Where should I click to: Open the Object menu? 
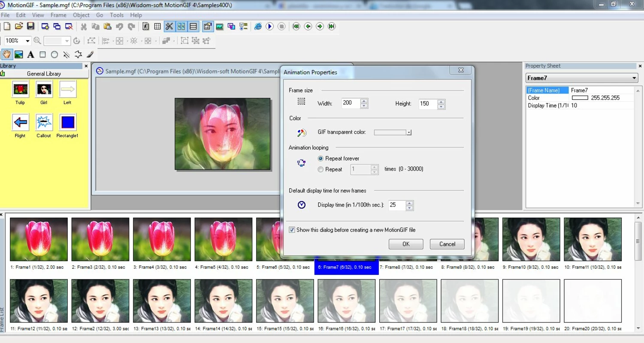[x=81, y=15]
